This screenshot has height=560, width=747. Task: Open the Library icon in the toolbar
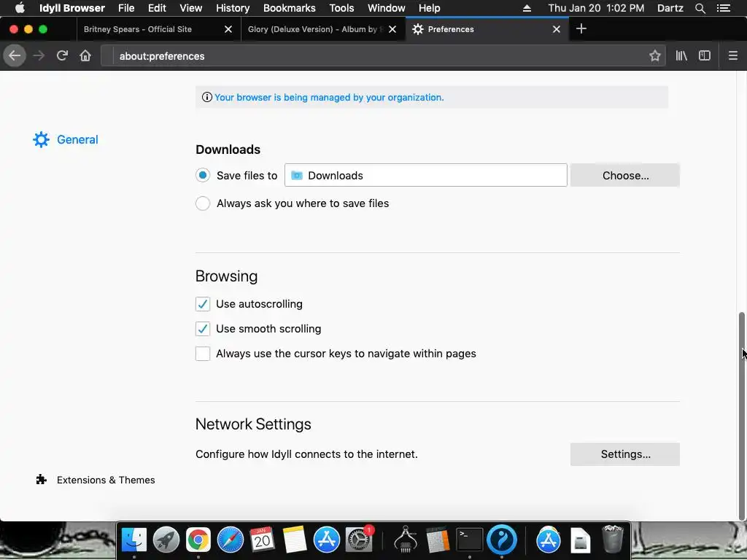click(x=681, y=55)
